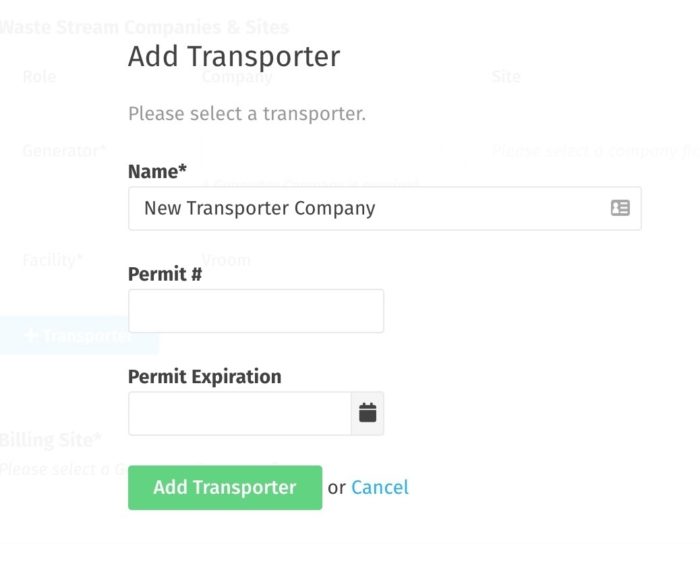The image size is (700, 564).
Task: Click the faded Vroom facility company
Action: [x=226, y=260]
